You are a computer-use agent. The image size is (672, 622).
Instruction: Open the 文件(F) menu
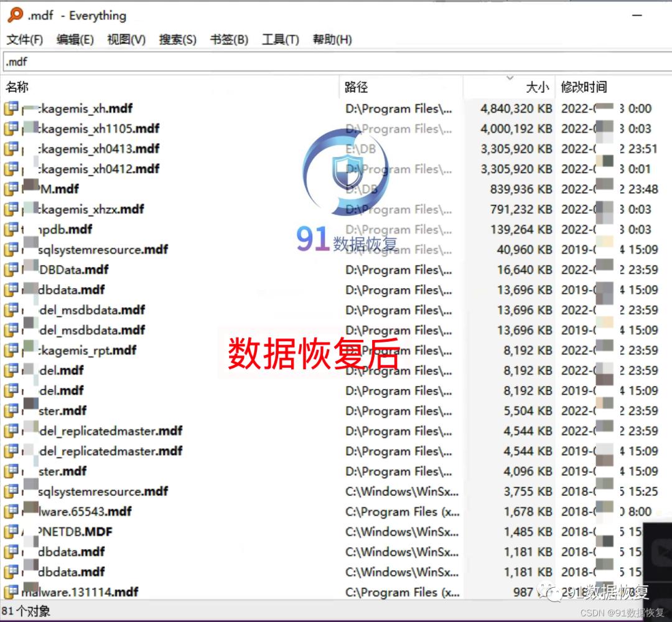click(25, 39)
